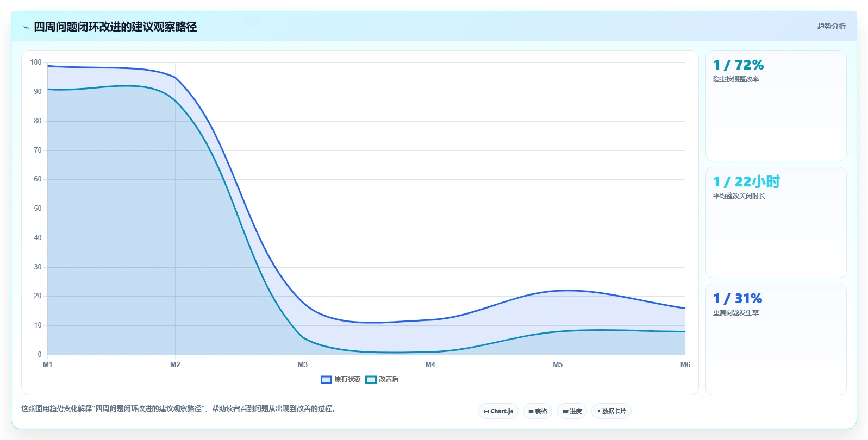Click the title 四周问题闭环改进的建议观察路径
This screenshot has height=440, width=868.
point(115,27)
